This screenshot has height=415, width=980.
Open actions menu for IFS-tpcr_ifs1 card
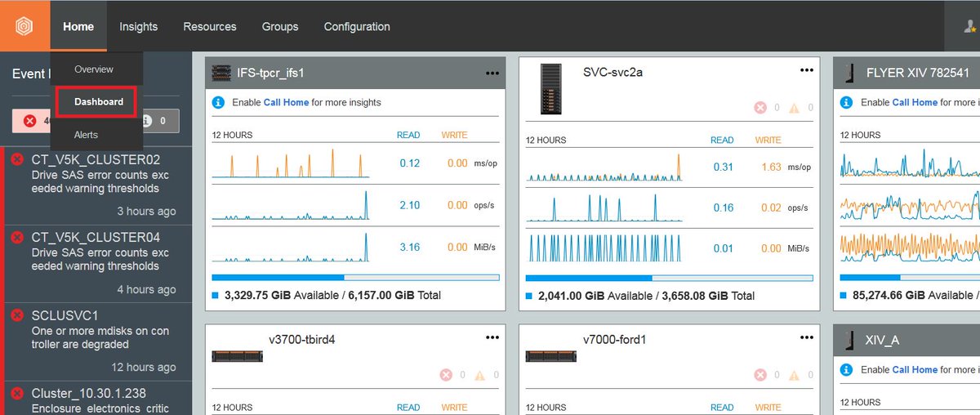[492, 73]
